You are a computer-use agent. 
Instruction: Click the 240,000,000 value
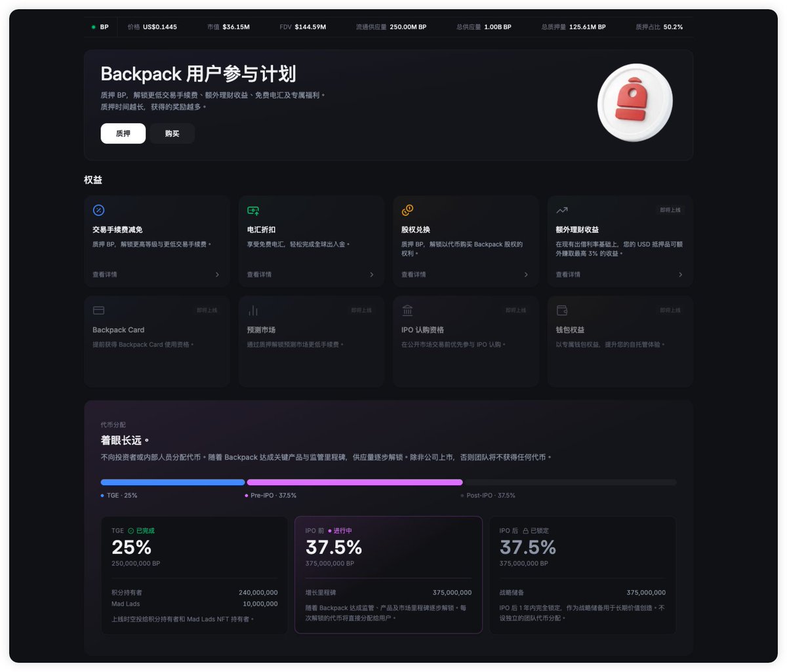coord(258,593)
